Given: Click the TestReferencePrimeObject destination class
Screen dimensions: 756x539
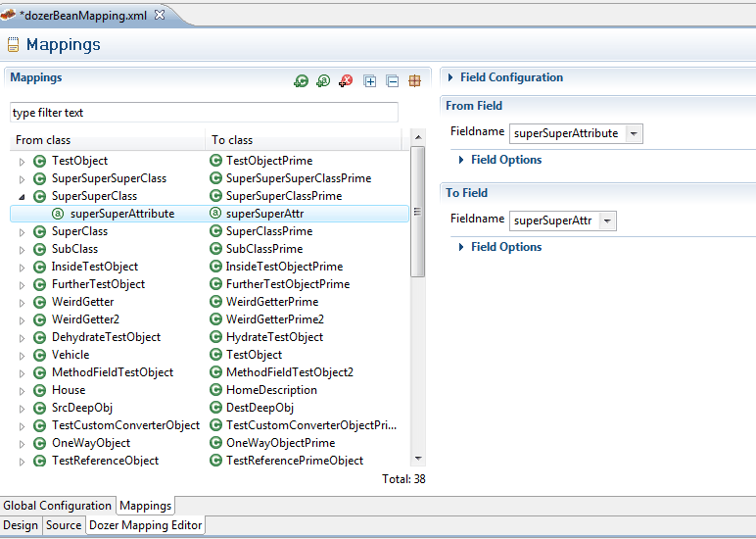Looking at the screenshot, I should [x=295, y=461].
